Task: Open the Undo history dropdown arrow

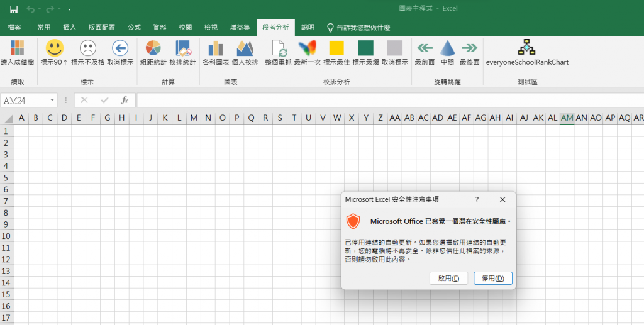Action: 40,9
